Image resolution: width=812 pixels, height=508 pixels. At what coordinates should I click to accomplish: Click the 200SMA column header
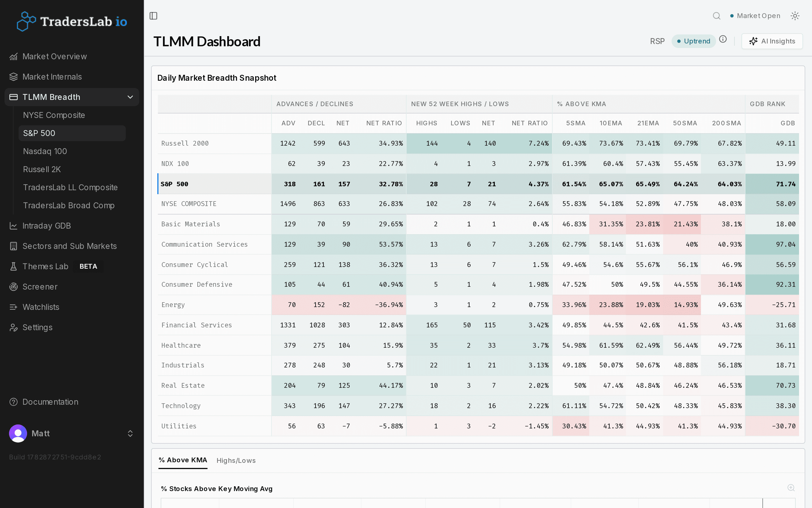(x=727, y=123)
